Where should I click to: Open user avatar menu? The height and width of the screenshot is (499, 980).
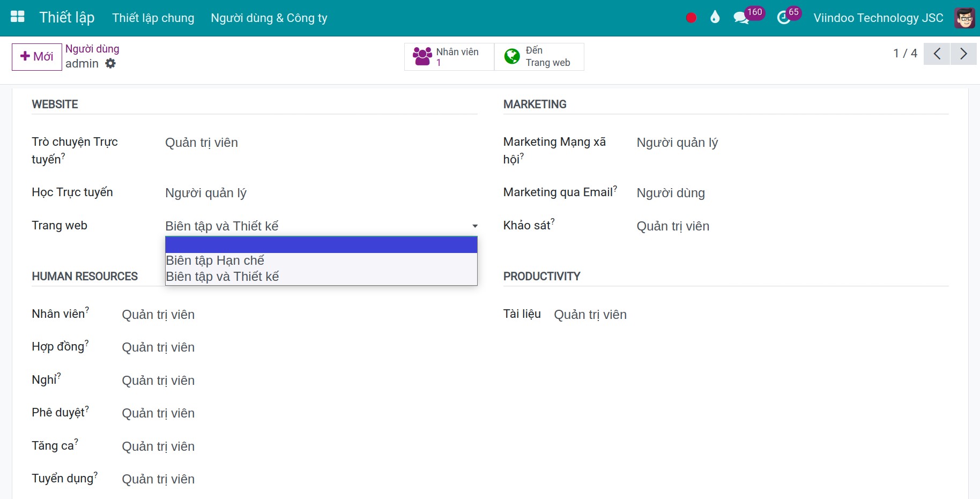coord(964,18)
